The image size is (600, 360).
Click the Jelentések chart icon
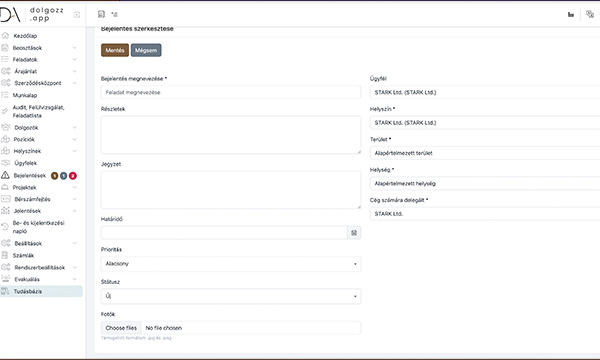[x=5, y=210]
